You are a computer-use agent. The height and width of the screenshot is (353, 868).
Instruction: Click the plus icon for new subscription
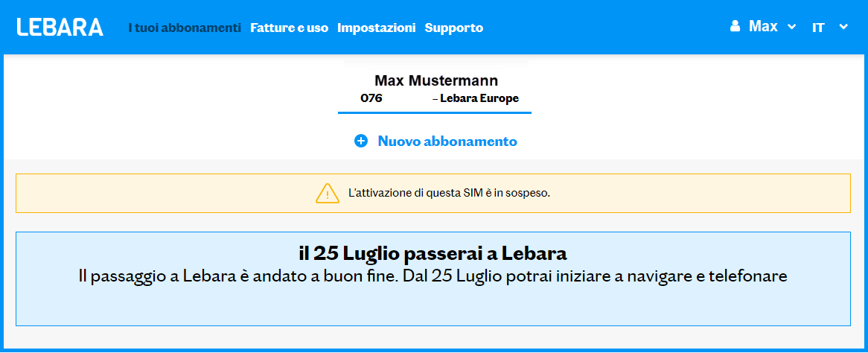tap(361, 141)
